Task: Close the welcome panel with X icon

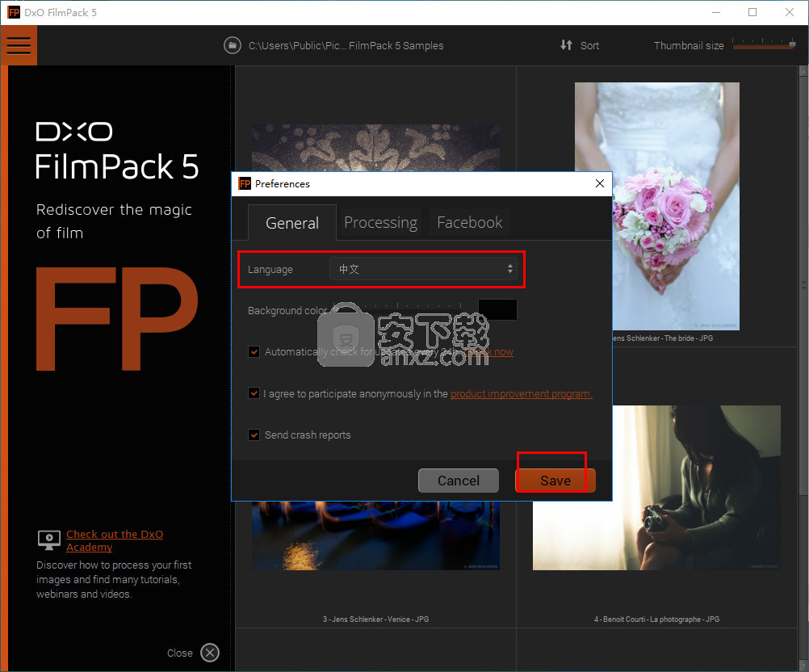Action: pyautogui.click(x=210, y=653)
